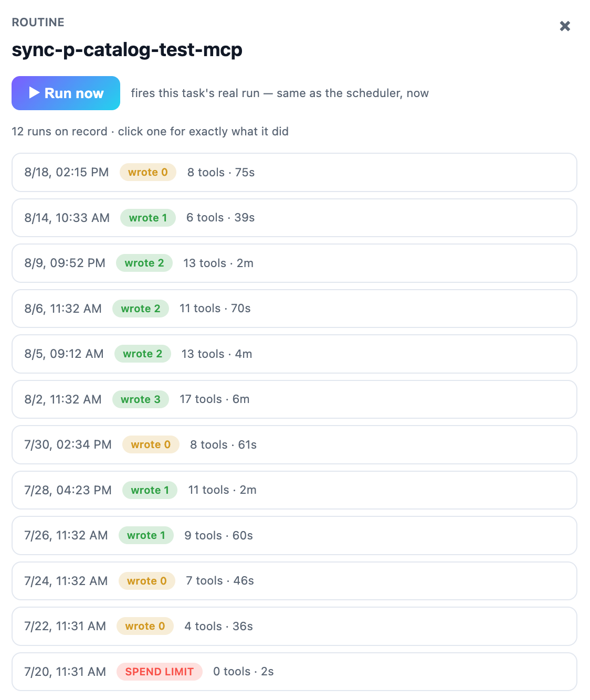Screen dimensions: 590x700
Task: Click the Run now button
Action: 66,93
